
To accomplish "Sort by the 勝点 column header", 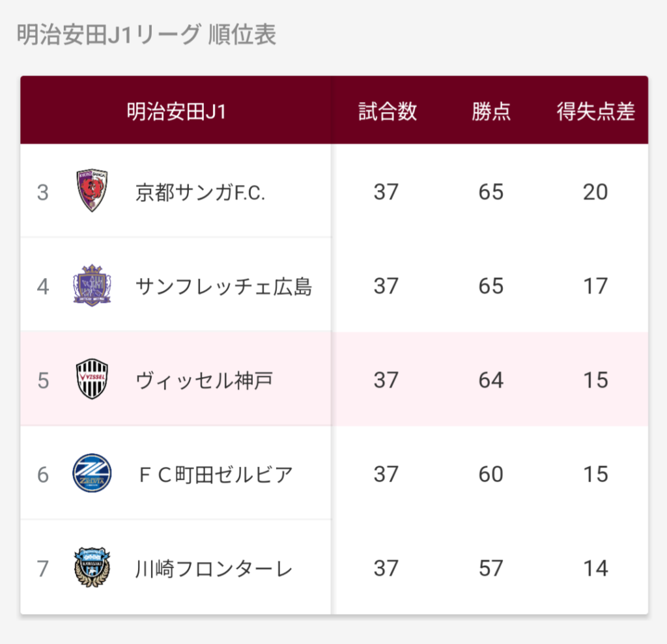I will click(x=491, y=112).
